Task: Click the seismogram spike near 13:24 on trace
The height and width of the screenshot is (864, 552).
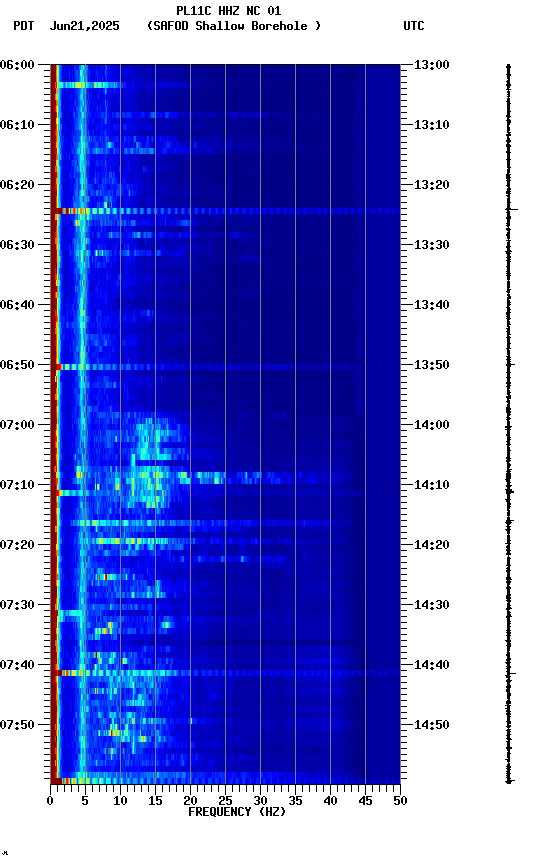Action: [x=512, y=209]
